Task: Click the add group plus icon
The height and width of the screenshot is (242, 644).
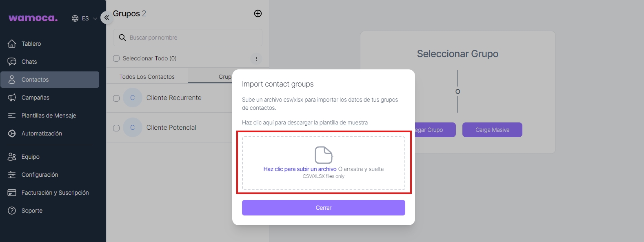Action: tap(258, 13)
